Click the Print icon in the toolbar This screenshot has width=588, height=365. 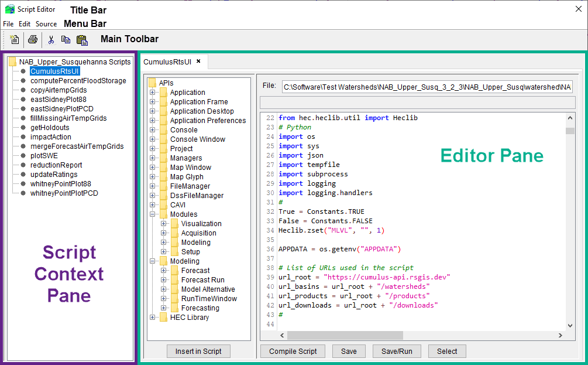click(x=33, y=40)
